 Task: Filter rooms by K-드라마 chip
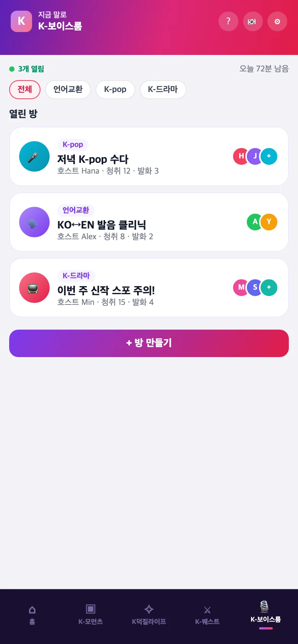(163, 89)
